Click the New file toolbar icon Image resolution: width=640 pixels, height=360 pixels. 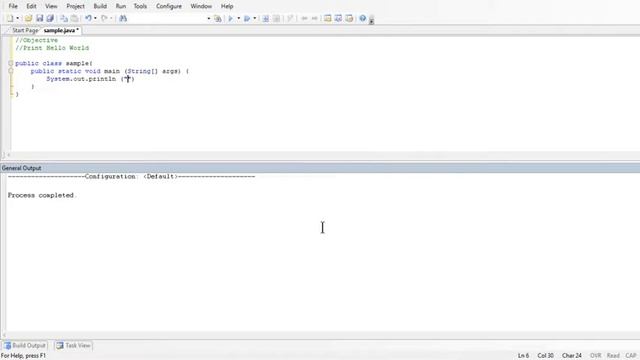(10, 18)
